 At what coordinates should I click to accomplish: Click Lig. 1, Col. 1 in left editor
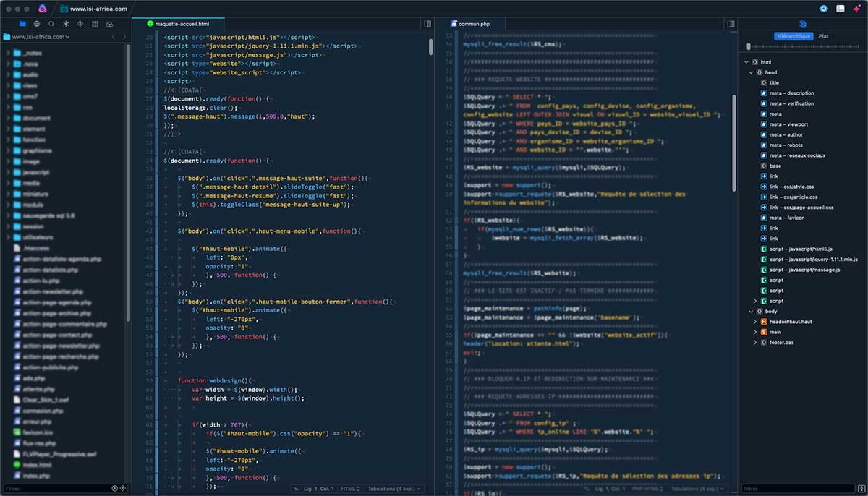coord(318,489)
